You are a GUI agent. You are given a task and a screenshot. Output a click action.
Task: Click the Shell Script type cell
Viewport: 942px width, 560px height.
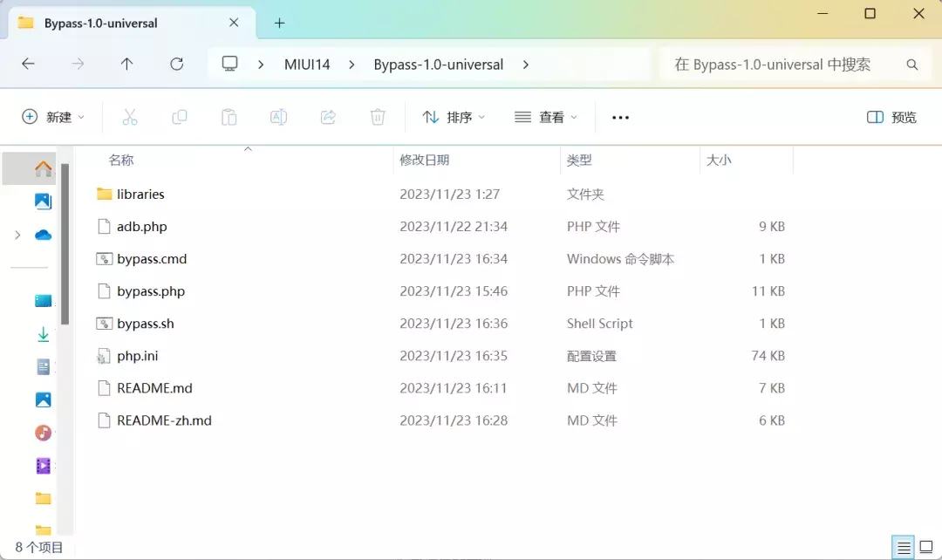click(599, 324)
